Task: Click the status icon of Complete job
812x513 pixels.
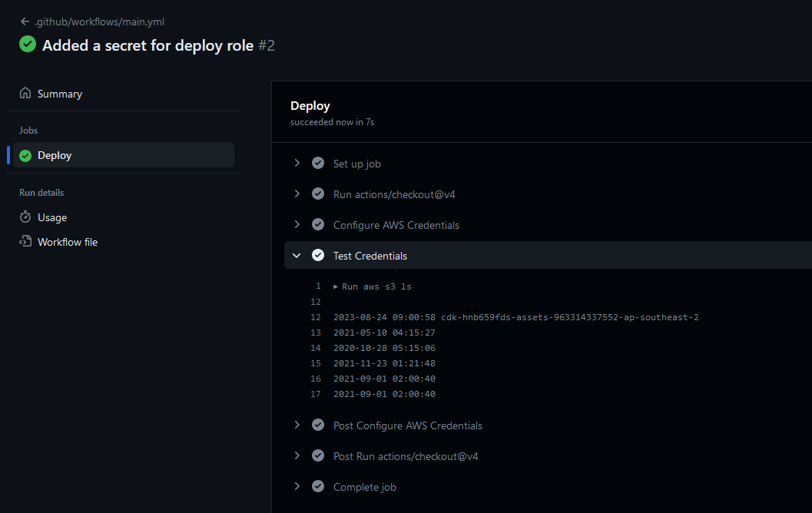Action: [318, 486]
